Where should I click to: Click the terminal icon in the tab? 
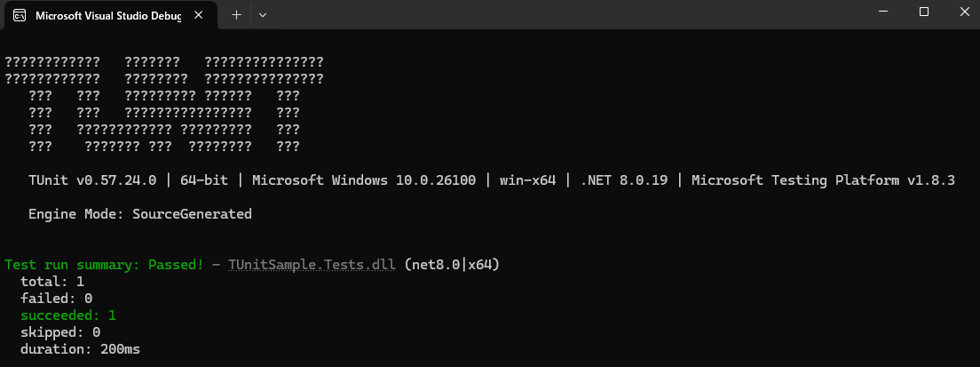point(20,16)
